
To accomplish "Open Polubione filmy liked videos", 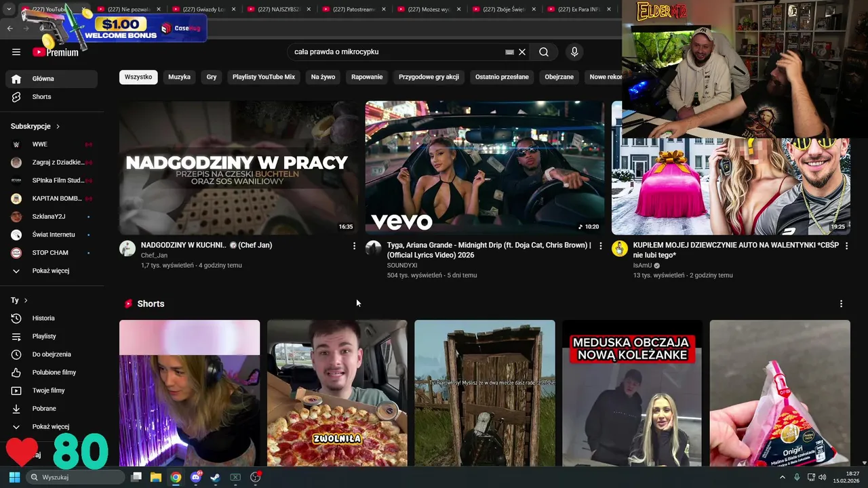I will tap(52, 372).
